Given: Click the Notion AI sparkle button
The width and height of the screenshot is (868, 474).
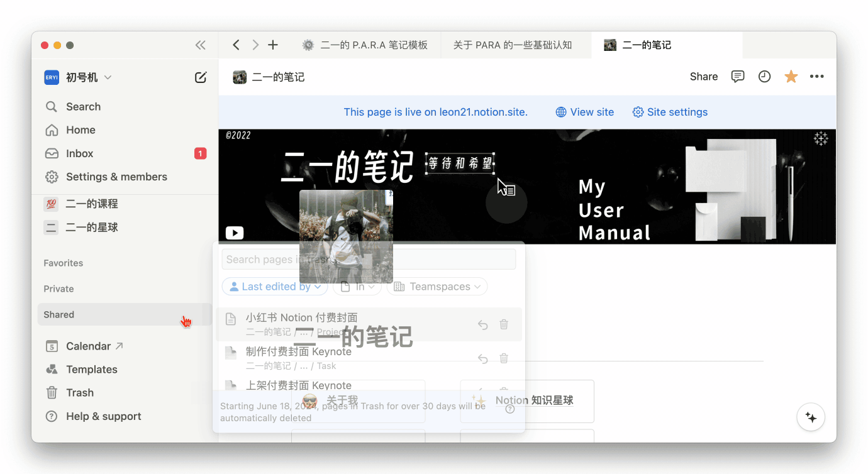Looking at the screenshot, I should click(811, 417).
